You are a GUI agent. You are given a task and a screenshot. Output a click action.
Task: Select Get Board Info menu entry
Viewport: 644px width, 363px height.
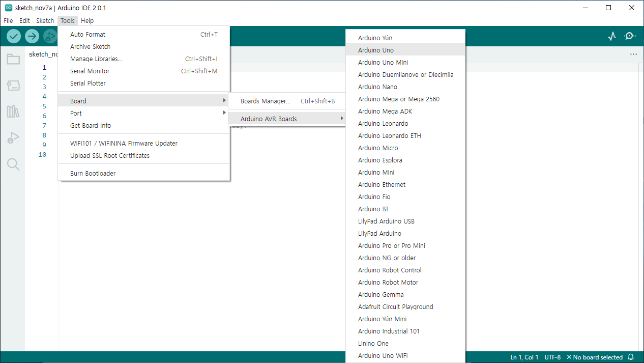pos(144,125)
